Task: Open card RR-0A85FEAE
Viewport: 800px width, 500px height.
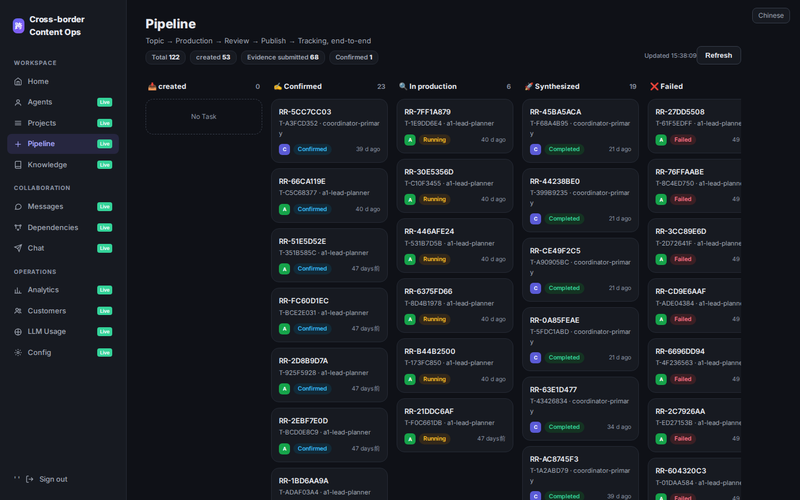Action: click(580, 339)
